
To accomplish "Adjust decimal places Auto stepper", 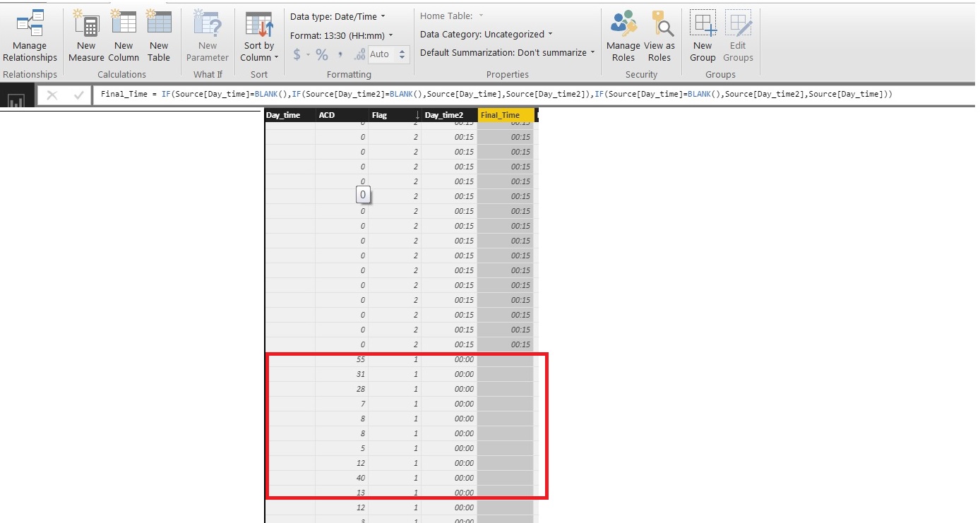I will (402, 54).
